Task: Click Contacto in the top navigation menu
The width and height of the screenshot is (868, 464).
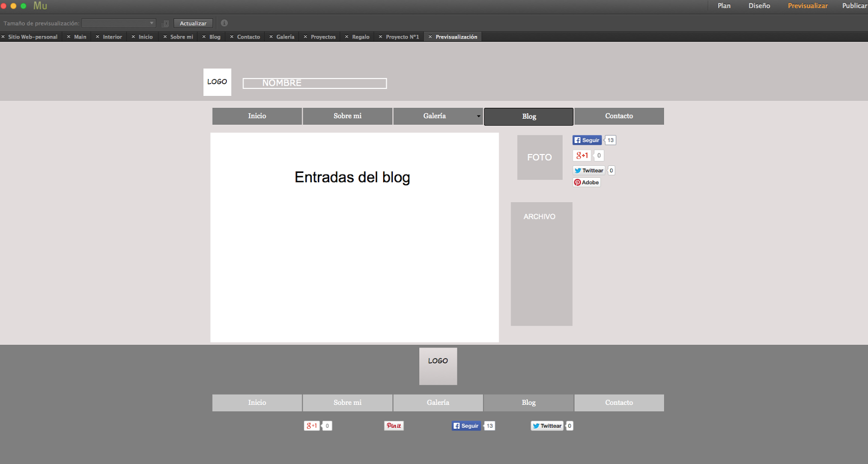Action: [x=619, y=116]
